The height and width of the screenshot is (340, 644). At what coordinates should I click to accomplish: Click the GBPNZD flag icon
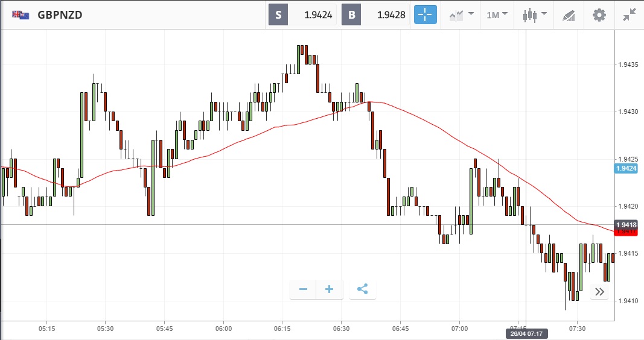click(x=21, y=15)
